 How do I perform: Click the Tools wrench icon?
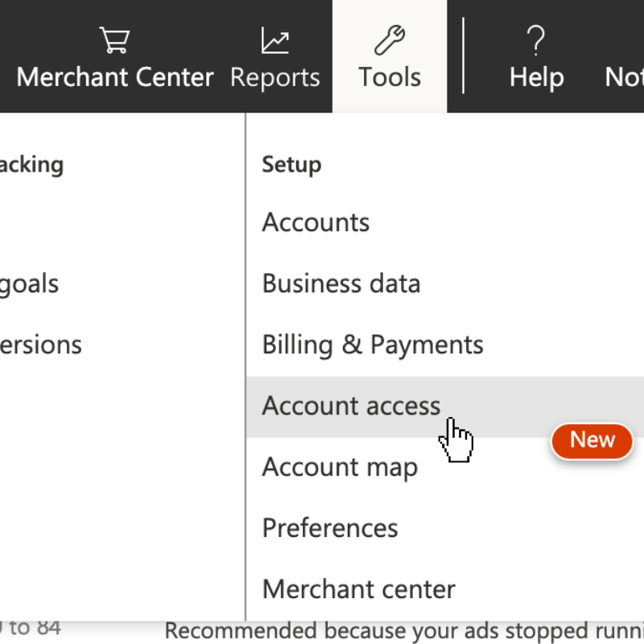(x=390, y=39)
